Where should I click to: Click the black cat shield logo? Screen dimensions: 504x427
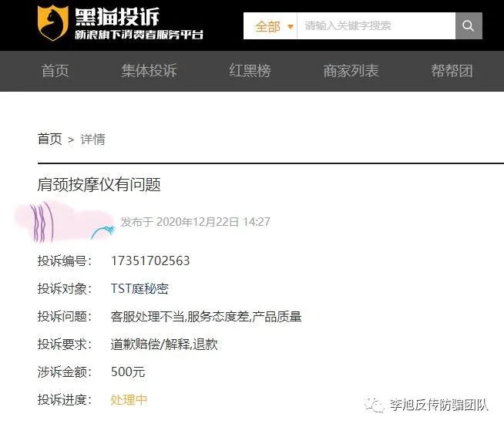52,23
